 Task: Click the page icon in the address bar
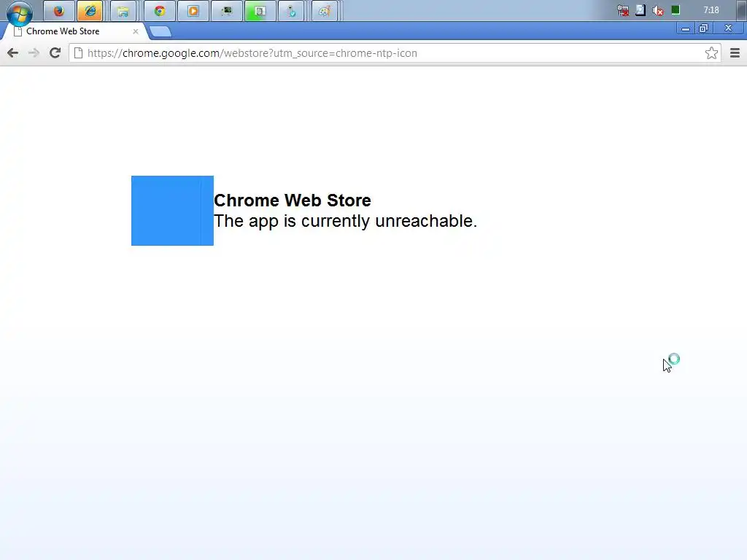click(78, 52)
